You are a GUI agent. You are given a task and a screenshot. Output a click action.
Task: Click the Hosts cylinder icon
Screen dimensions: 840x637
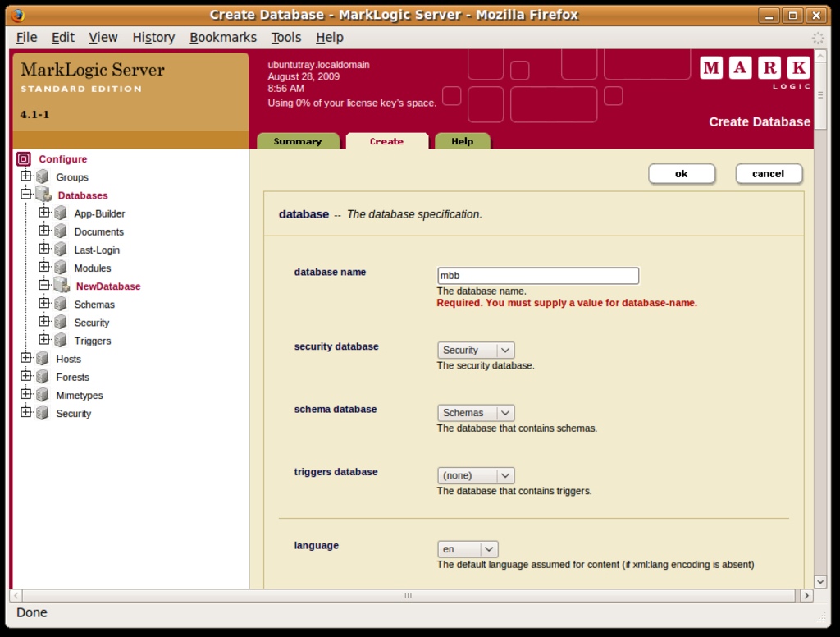coord(43,359)
